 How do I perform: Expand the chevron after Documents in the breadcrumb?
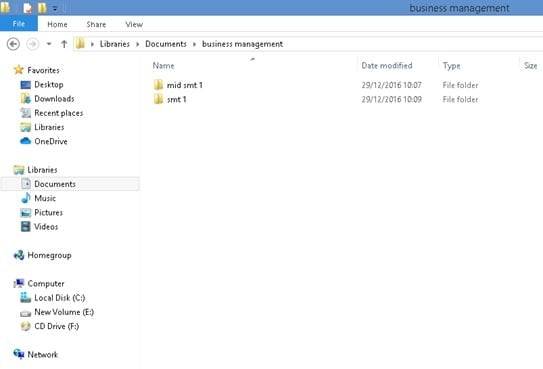[194, 44]
